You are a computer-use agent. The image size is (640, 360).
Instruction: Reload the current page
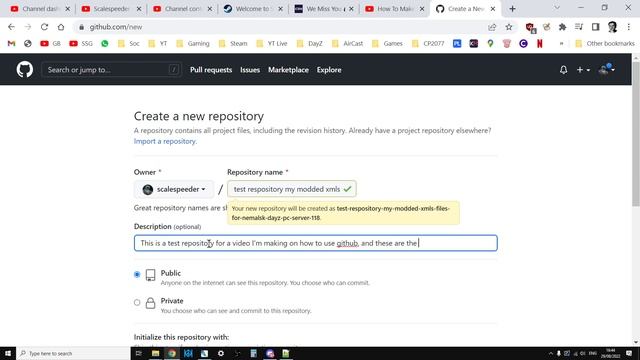click(44, 27)
